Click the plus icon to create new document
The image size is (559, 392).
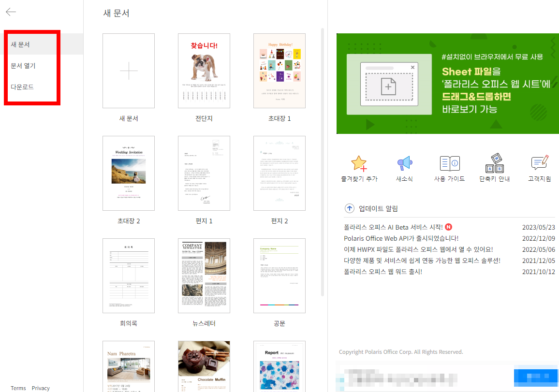(x=128, y=71)
